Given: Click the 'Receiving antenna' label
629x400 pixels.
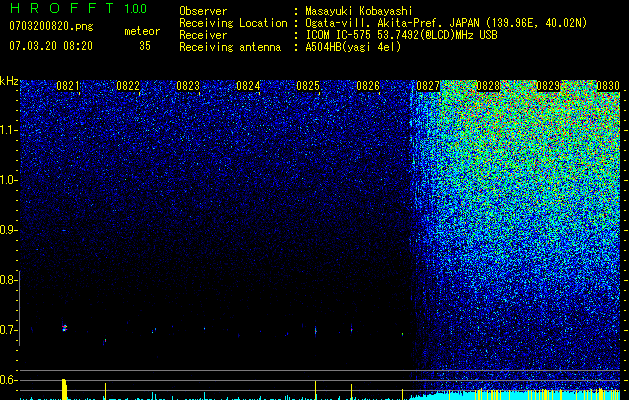Looking at the screenshot, I should pos(230,47).
